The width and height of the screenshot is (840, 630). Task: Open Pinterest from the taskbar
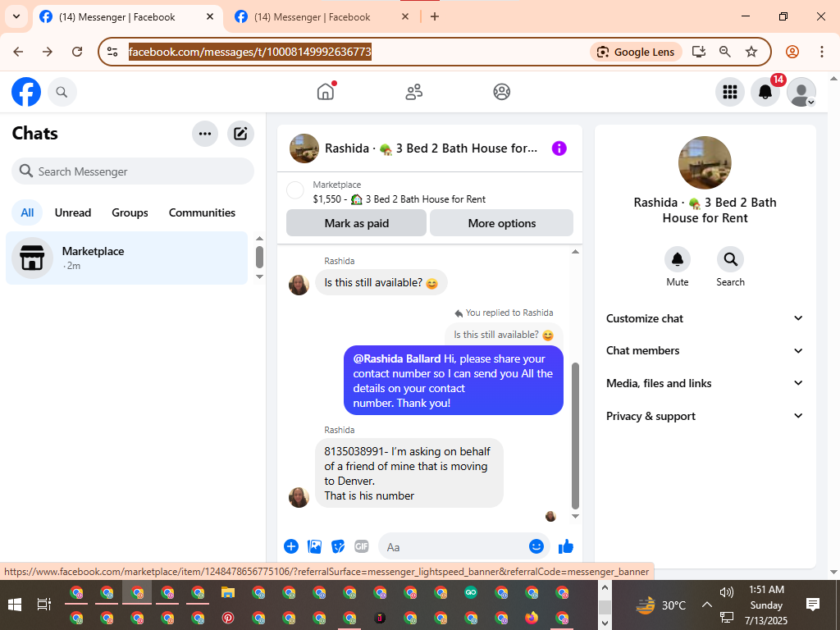(228, 618)
